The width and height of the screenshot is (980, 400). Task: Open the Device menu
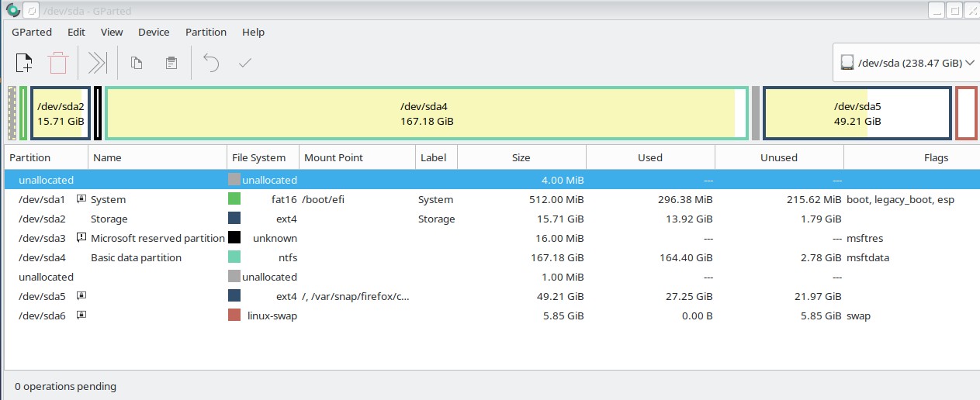tap(154, 32)
